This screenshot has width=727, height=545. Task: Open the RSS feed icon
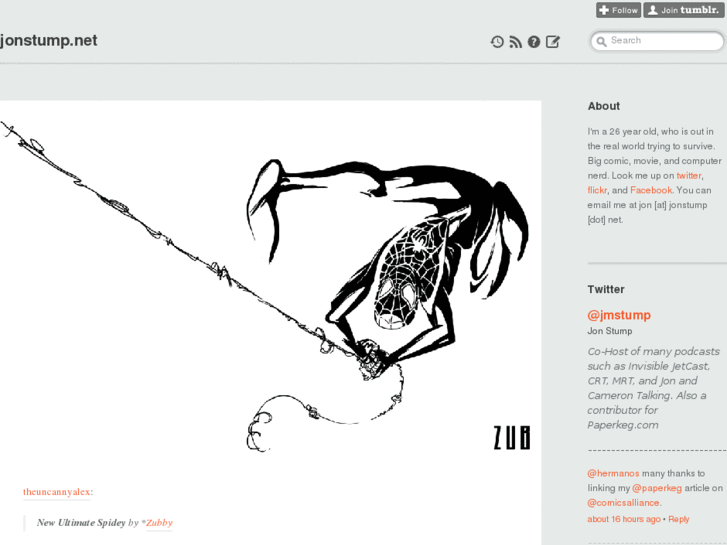[516, 42]
